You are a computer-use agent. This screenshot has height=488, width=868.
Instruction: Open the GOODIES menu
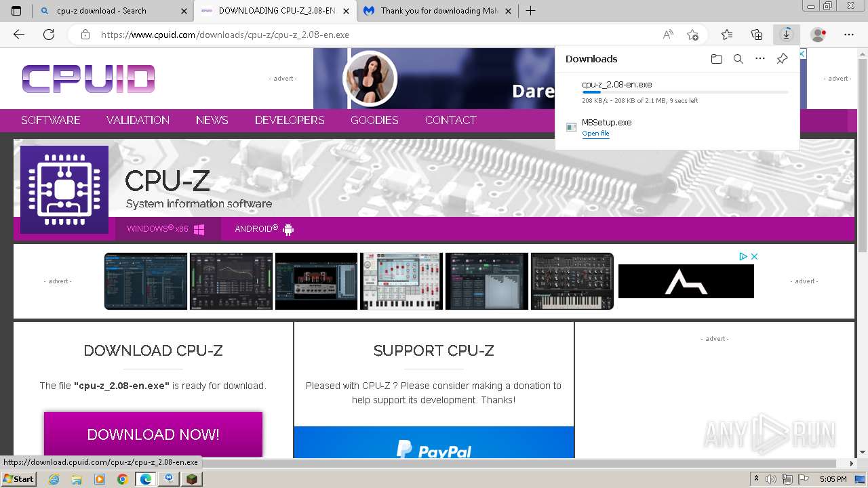point(374,120)
